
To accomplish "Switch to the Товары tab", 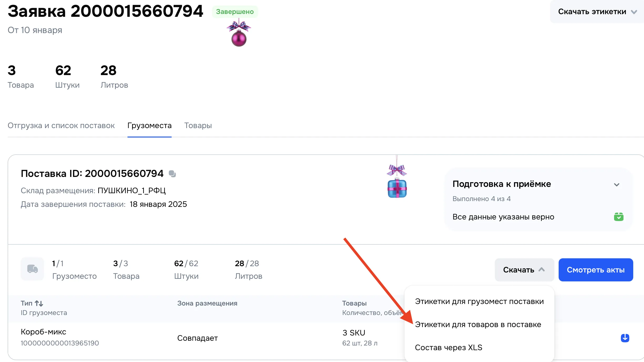I will tap(198, 126).
